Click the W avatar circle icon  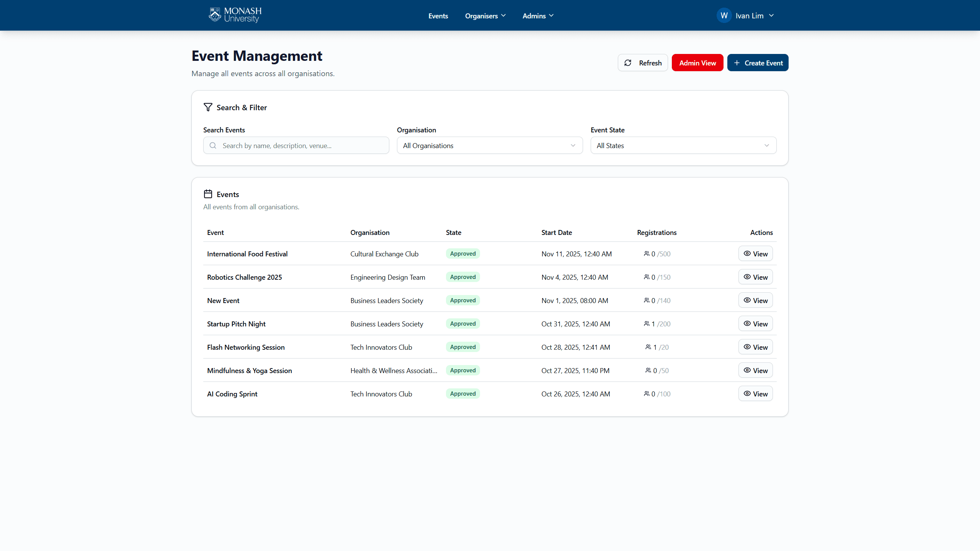pos(724,16)
